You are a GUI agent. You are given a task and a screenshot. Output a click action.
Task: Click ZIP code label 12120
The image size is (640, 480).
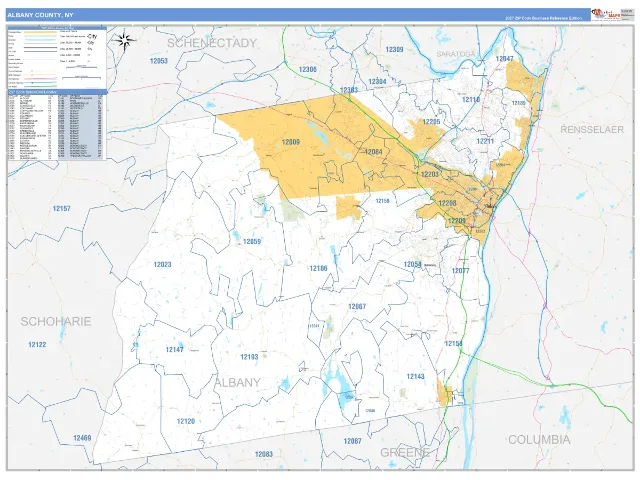(x=186, y=421)
